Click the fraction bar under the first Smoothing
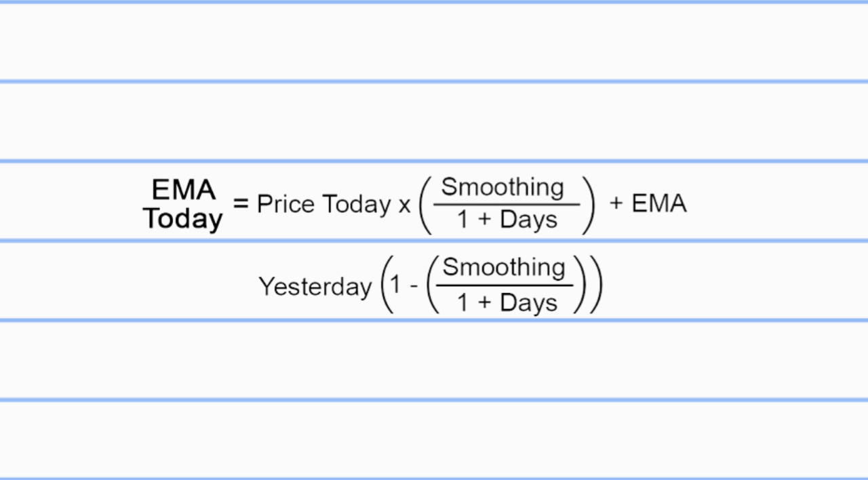 pos(507,204)
